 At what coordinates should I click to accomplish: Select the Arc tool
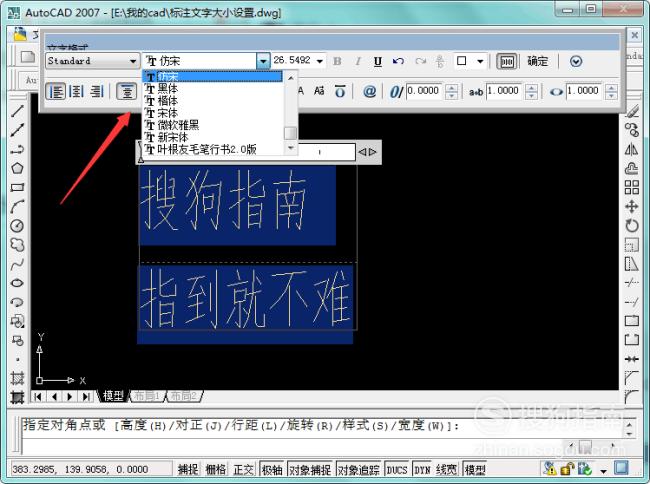point(17,206)
